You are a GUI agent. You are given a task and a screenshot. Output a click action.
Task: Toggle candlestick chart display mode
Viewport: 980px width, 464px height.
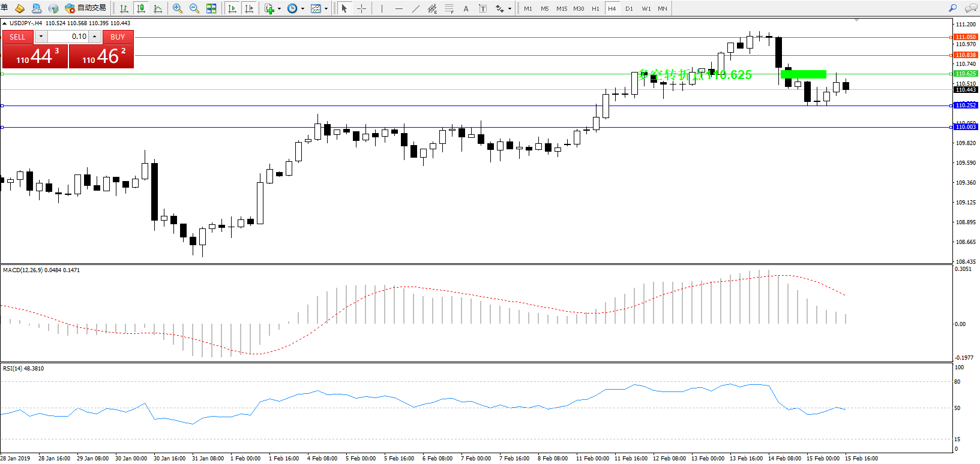click(x=141, y=8)
